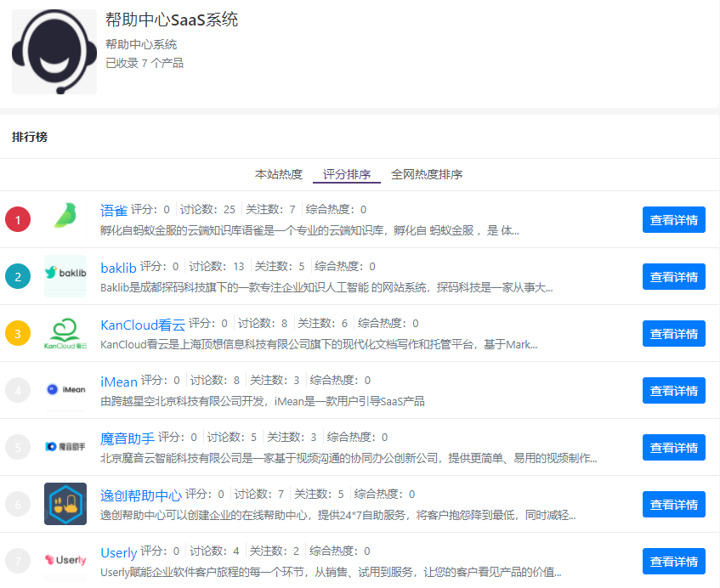This screenshot has height=588, width=720.
Task: Switch to the 本站热度 tab
Action: pyautogui.click(x=279, y=174)
